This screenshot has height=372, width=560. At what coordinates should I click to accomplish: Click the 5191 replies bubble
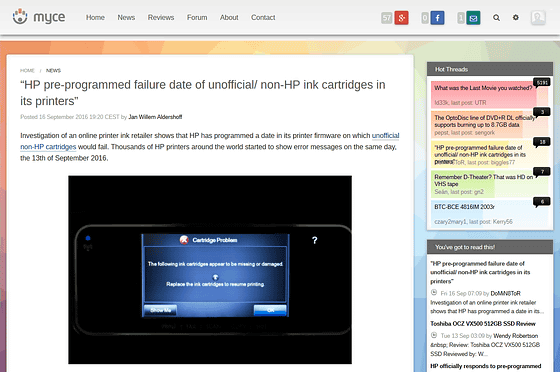542,83
